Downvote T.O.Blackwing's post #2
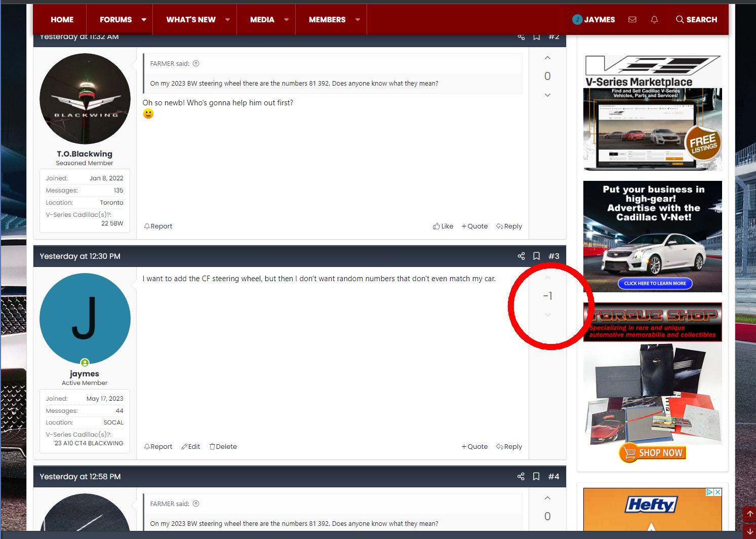Screen dimensions: 756x539 click(547, 95)
